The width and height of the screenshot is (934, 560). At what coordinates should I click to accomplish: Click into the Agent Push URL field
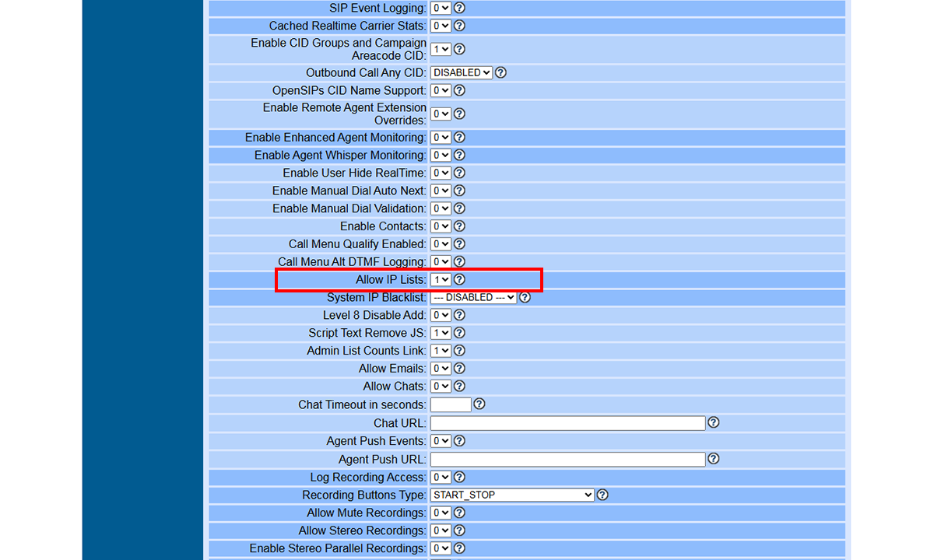567,459
